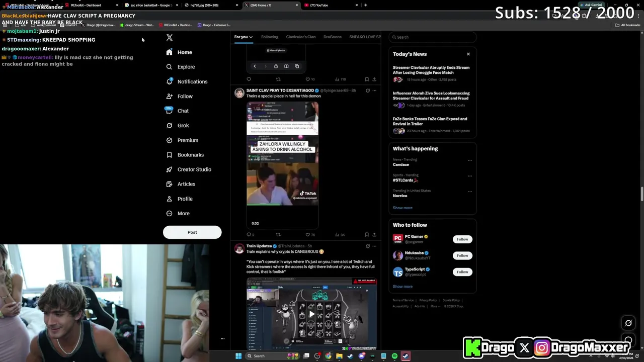Click Show more under Who to follow

coord(403,287)
